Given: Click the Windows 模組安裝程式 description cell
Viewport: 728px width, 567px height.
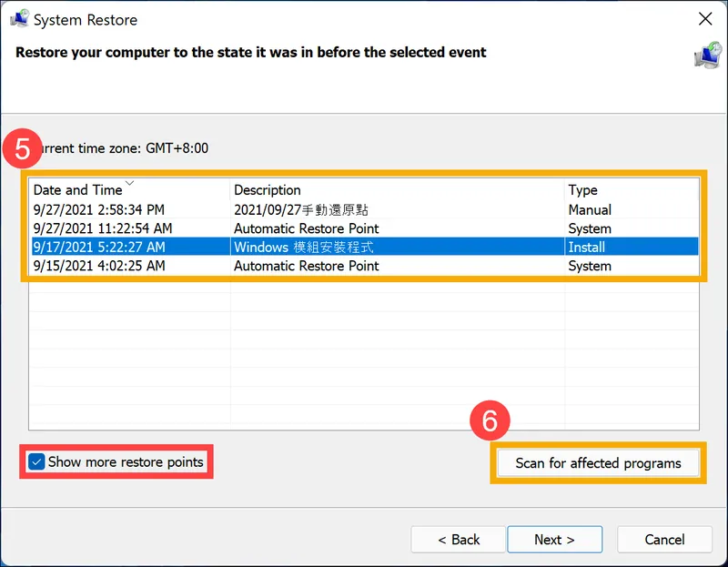Looking at the screenshot, I should click(x=304, y=247).
